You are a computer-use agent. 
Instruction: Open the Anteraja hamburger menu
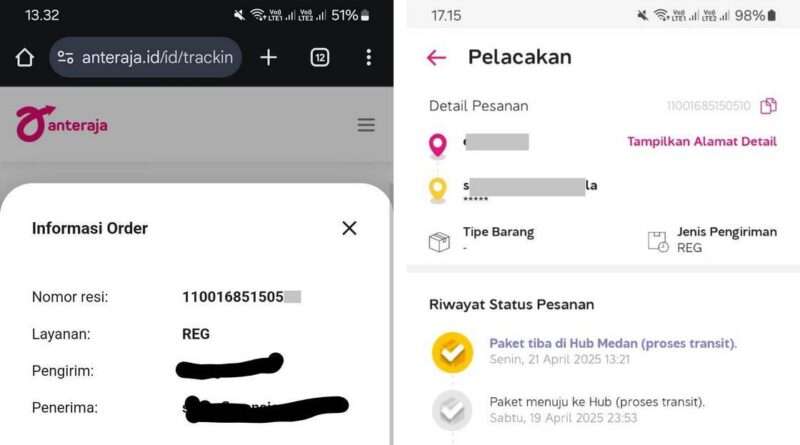[x=366, y=125]
